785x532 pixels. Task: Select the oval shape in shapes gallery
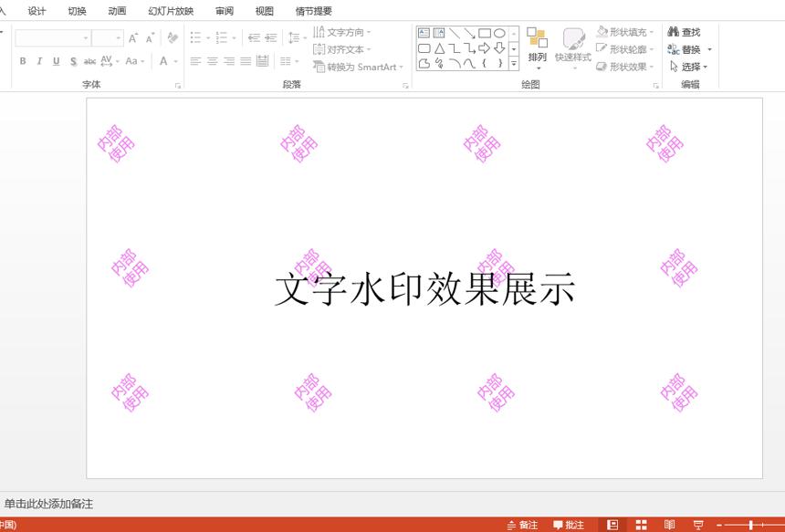499,34
